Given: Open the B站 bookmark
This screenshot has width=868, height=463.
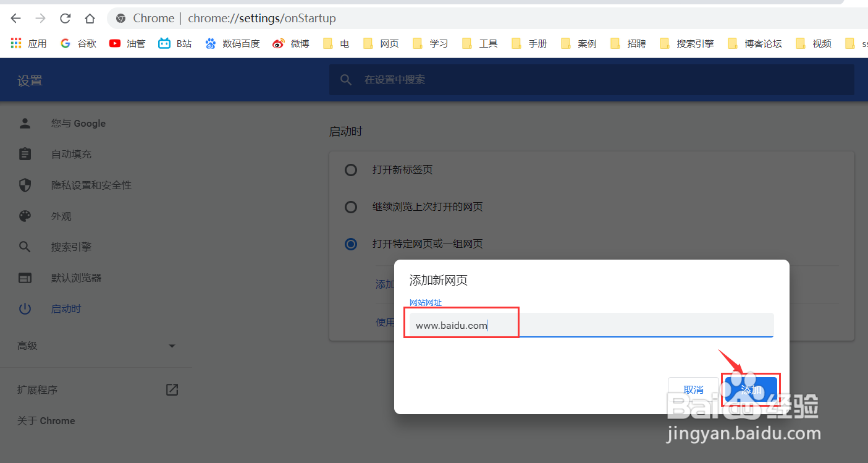Looking at the screenshot, I should pos(175,43).
